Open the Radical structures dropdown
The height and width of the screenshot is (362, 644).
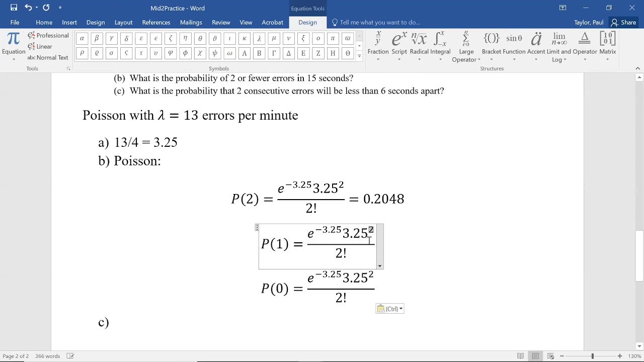tap(419, 46)
